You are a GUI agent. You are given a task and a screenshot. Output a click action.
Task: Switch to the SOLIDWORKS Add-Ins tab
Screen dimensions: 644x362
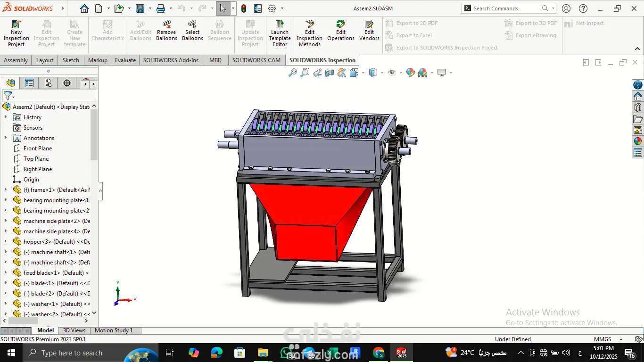coord(171,60)
